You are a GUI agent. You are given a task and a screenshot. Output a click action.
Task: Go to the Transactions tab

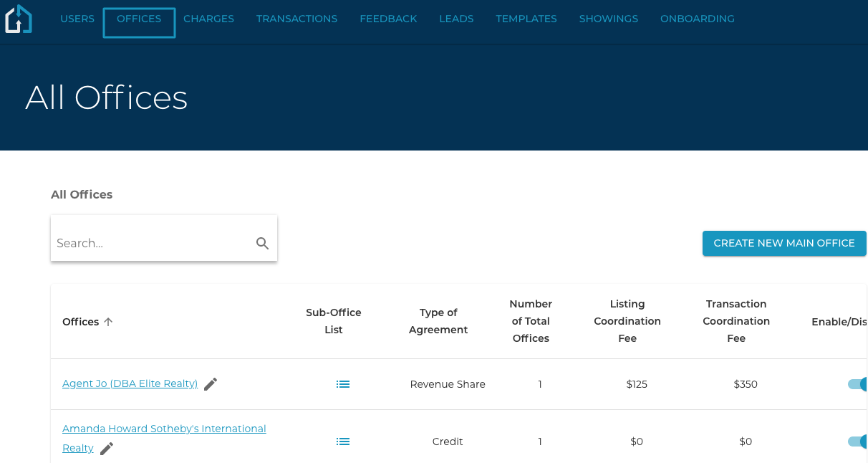(296, 19)
